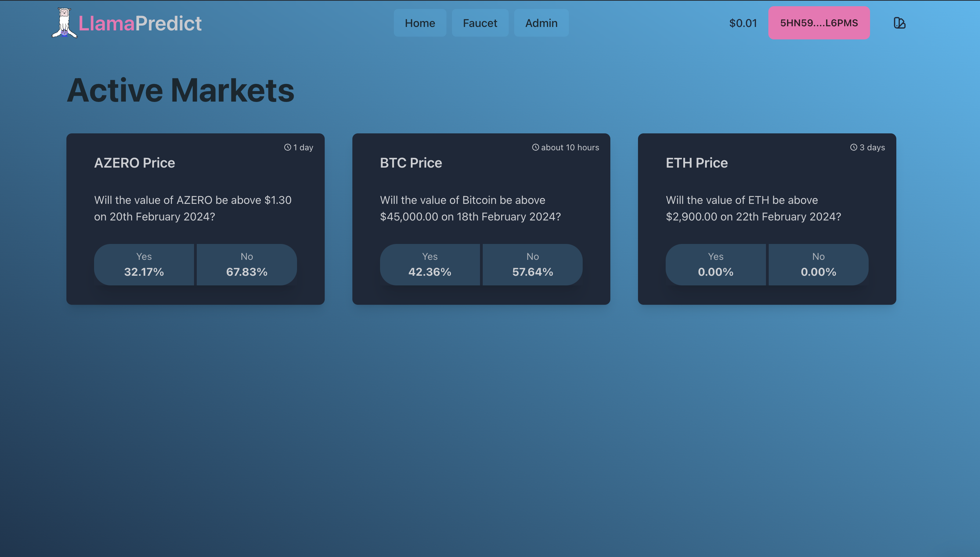Click the llama mascot logo icon
The height and width of the screenshot is (557, 980).
click(64, 23)
